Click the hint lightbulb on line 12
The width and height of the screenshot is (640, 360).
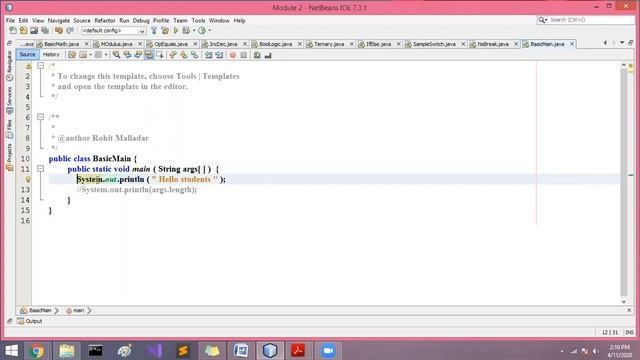tap(28, 179)
